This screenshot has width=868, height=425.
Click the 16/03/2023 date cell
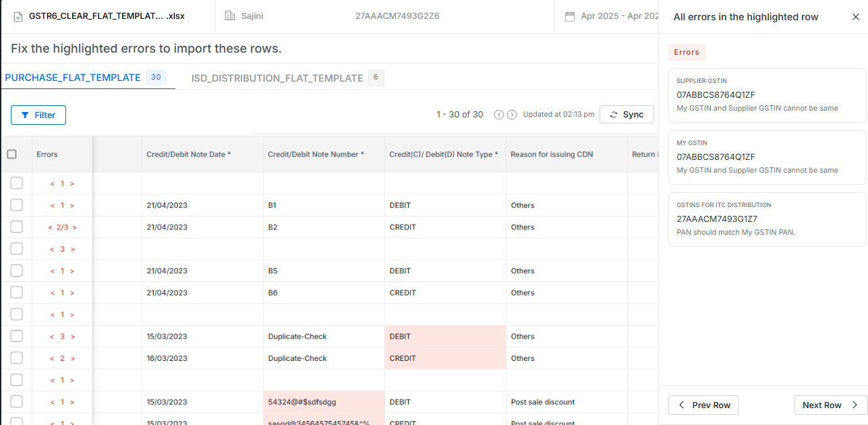point(202,358)
